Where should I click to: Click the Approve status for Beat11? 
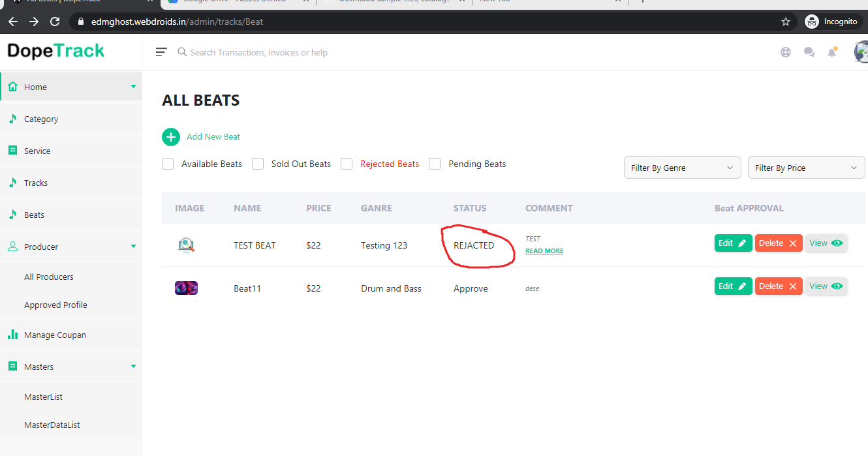tap(471, 288)
